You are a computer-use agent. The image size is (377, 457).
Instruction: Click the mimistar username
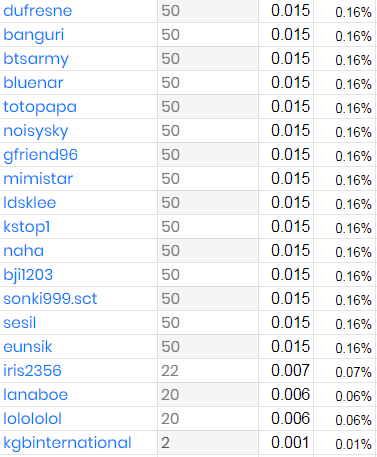click(38, 179)
